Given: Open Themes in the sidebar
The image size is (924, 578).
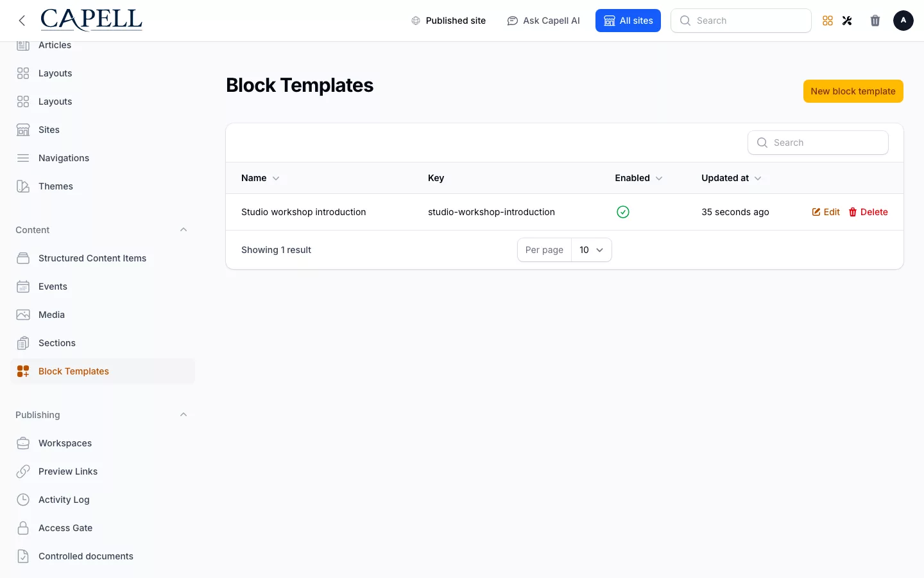Looking at the screenshot, I should click(103, 186).
